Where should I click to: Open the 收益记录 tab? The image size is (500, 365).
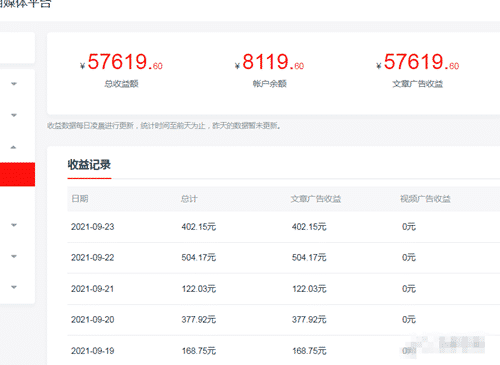[x=89, y=165]
